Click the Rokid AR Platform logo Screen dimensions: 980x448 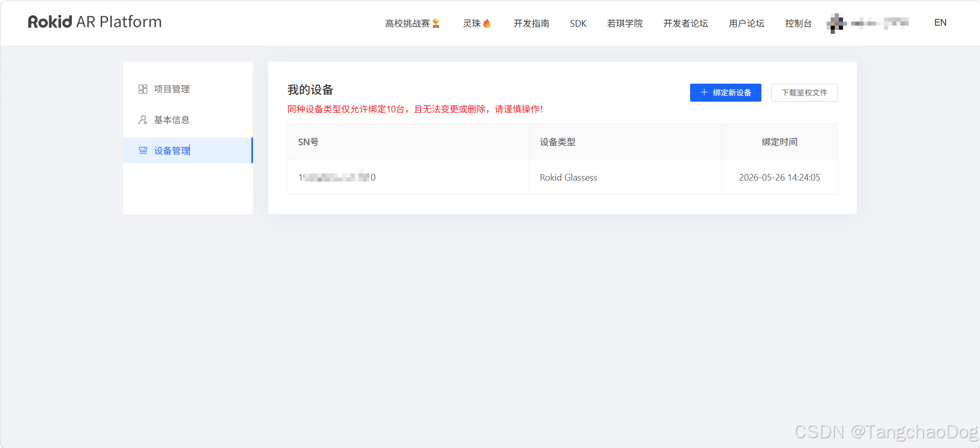(95, 22)
